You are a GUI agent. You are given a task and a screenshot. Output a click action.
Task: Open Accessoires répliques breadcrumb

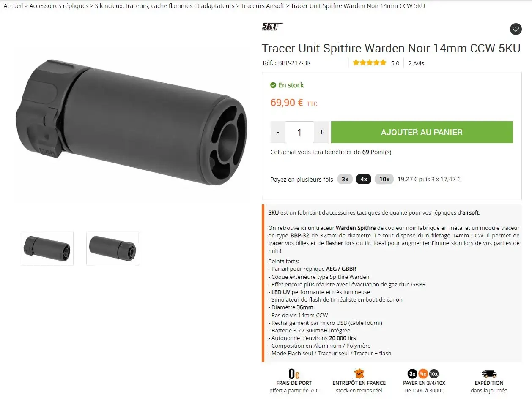pos(59,6)
